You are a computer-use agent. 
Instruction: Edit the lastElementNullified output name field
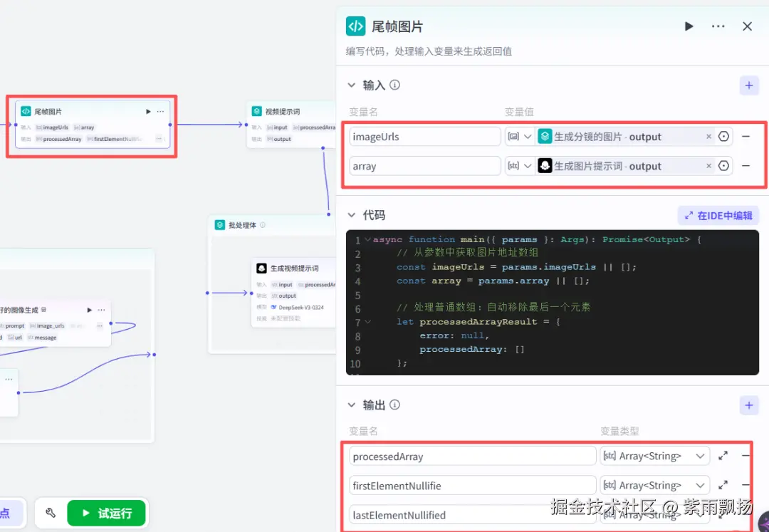[x=473, y=516]
